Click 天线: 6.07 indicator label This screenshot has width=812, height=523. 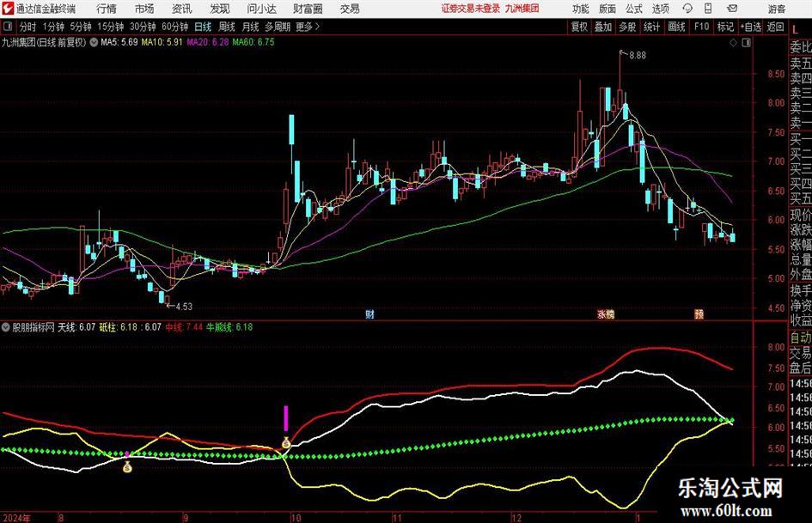[76, 327]
